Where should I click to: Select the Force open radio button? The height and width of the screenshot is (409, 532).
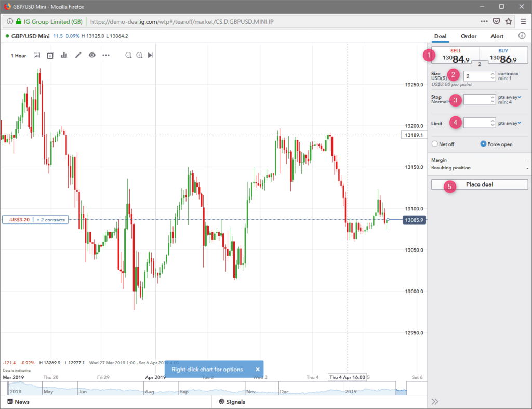tap(483, 144)
